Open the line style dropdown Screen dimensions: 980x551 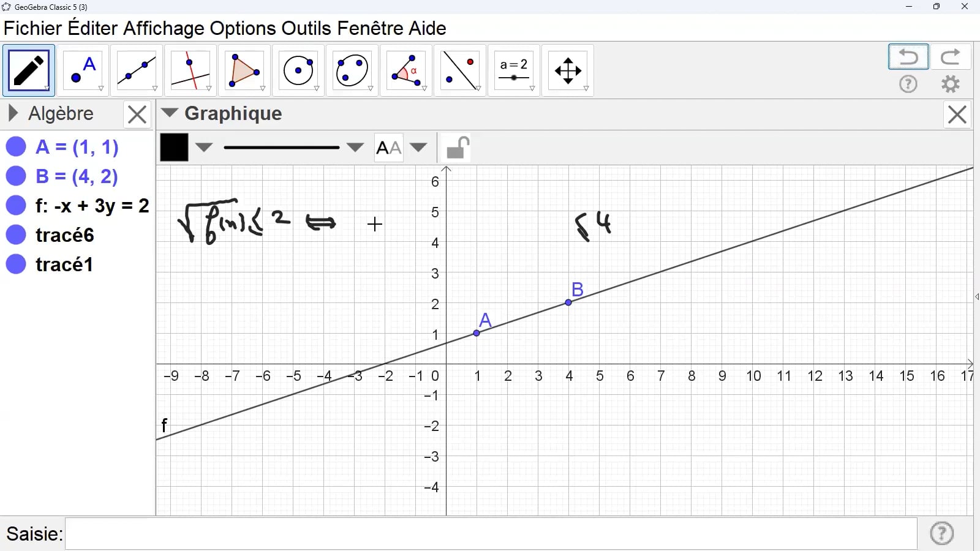click(x=355, y=148)
